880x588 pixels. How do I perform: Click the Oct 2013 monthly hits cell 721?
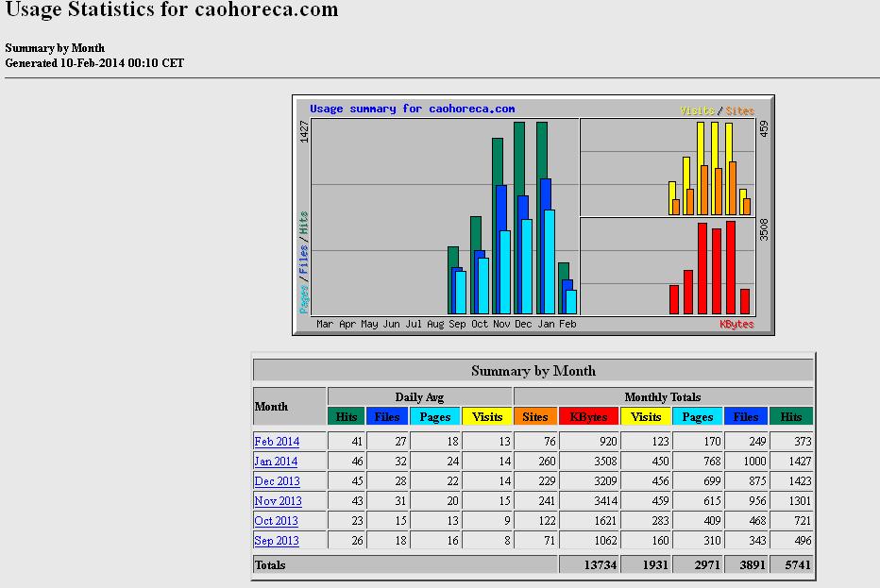pyautogui.click(x=791, y=521)
